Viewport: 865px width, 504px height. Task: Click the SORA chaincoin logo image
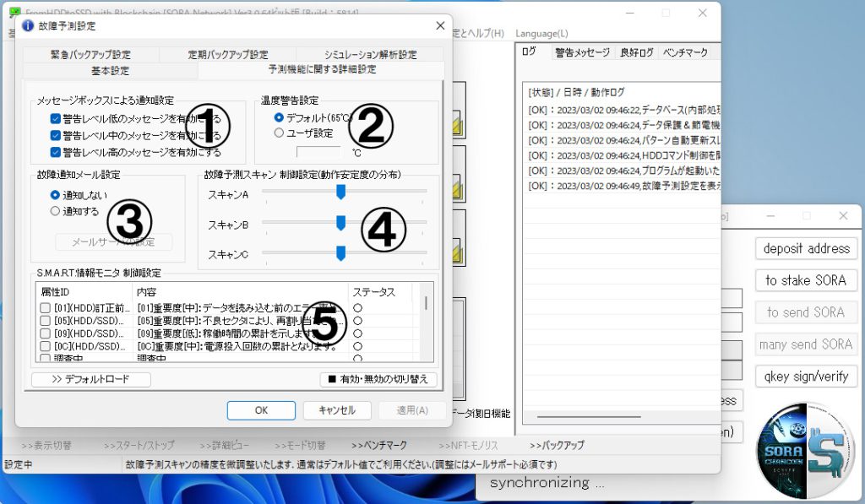pos(805,451)
